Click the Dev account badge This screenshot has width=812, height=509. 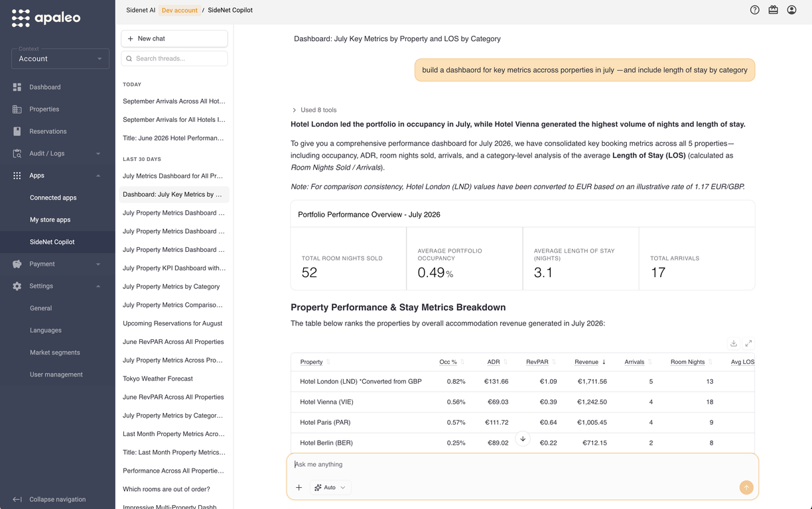click(180, 10)
